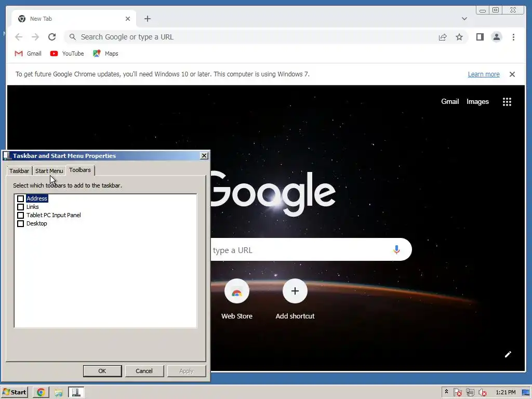This screenshot has height=399, width=532.
Task: Close the New Tab tab
Action: (x=128, y=19)
